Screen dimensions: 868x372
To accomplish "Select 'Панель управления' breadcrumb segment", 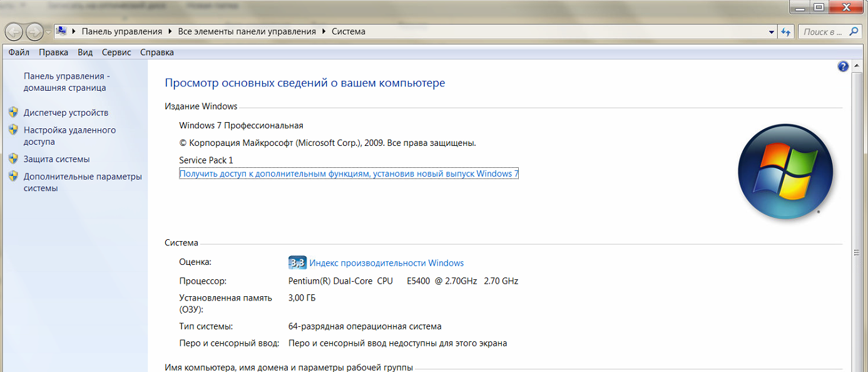I will coord(122,31).
